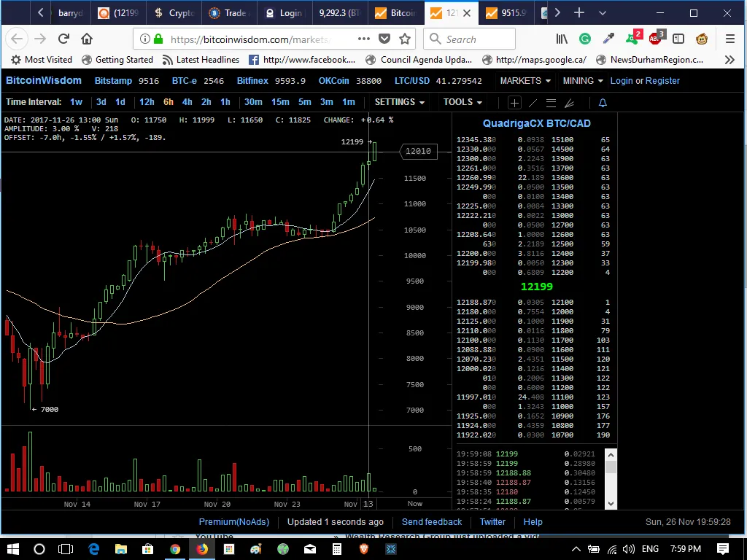Open the price alert bell

pos(603,103)
